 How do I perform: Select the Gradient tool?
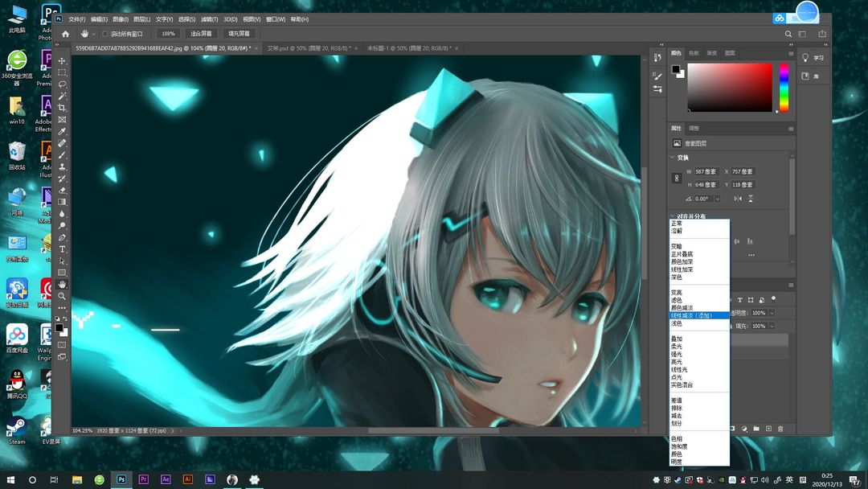[x=62, y=202]
